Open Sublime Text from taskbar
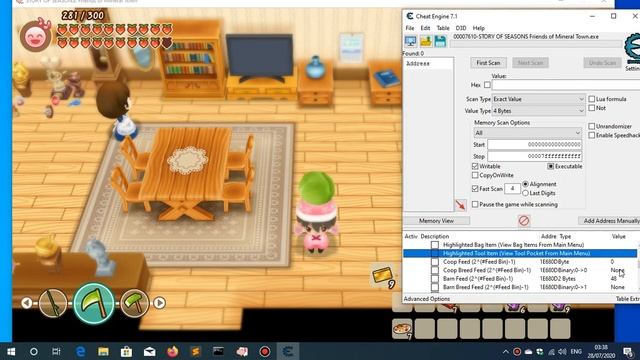 tap(196, 351)
